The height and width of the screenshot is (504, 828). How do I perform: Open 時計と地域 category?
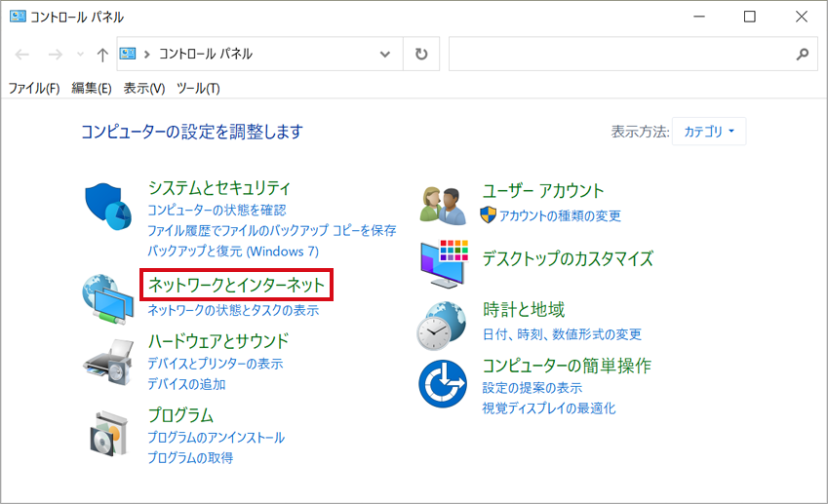524,310
